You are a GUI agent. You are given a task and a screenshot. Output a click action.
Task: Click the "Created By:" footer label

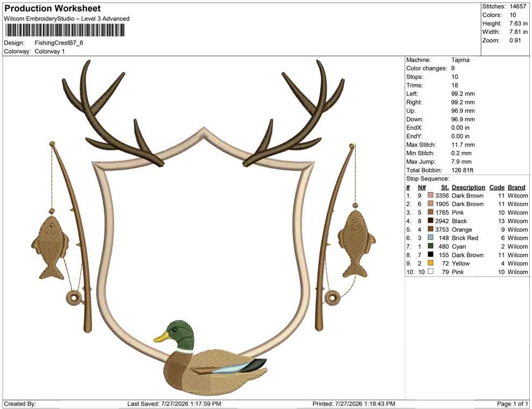pyautogui.click(x=20, y=404)
